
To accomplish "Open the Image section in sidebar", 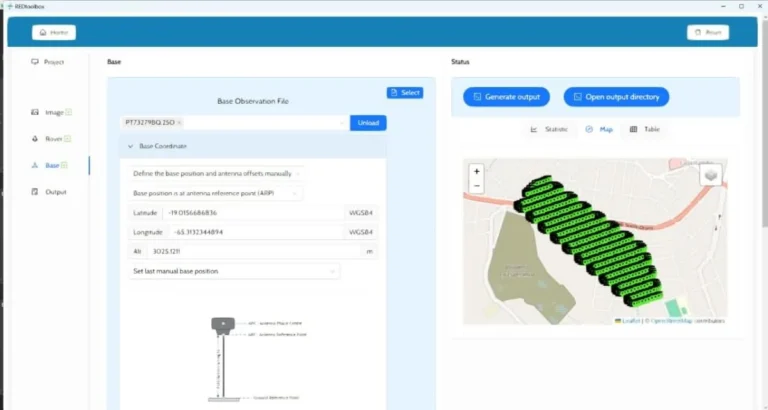I will tap(48, 112).
